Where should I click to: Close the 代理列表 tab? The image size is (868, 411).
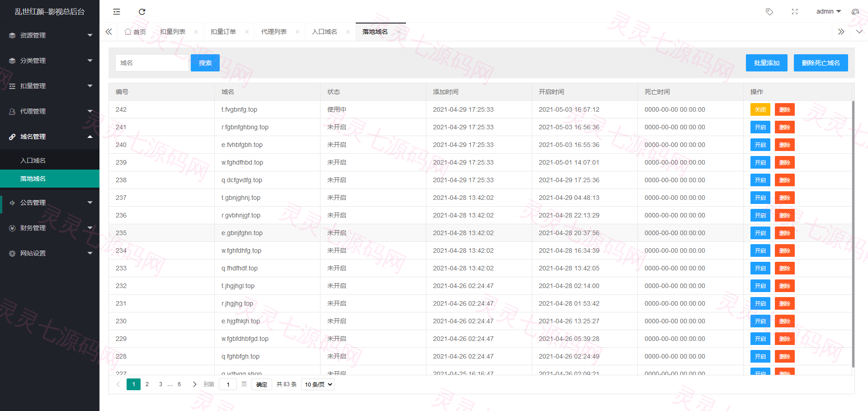(297, 32)
